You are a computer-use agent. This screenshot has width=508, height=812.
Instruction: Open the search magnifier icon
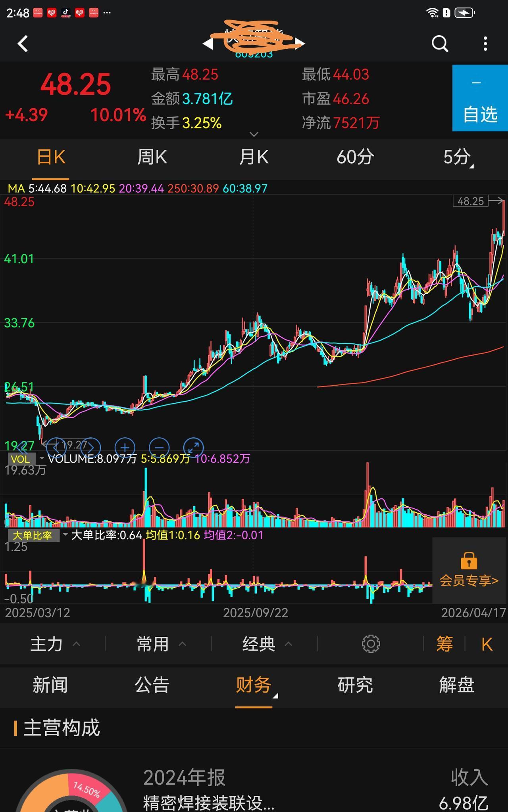tap(440, 44)
